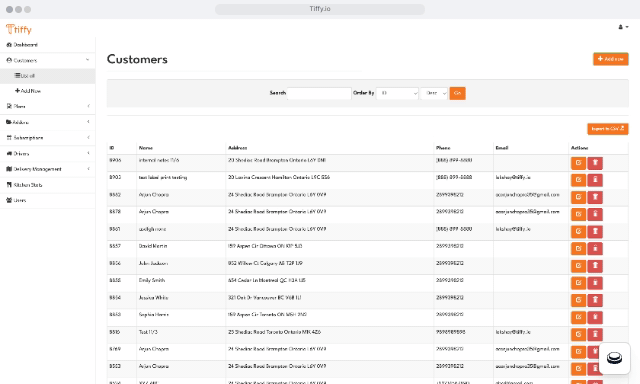Open the Desc sort direction dropdown

coord(434,93)
